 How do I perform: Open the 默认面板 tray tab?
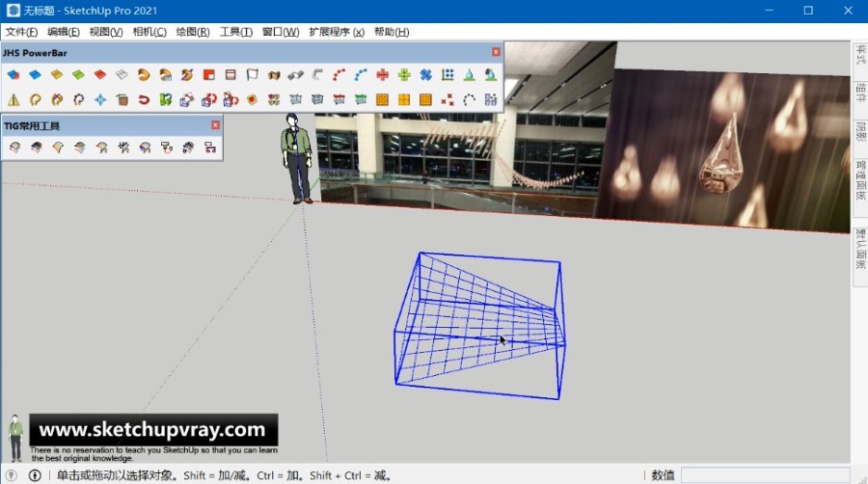(x=860, y=249)
